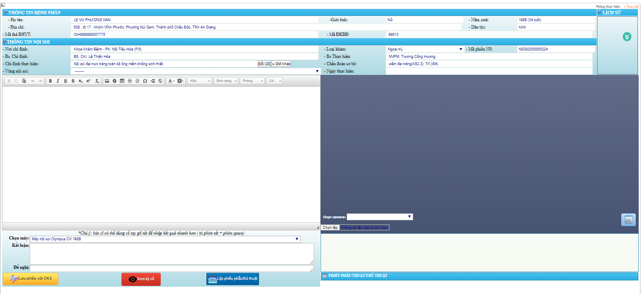Insert an image via editor toolbar
The width and height of the screenshot is (644, 294).
pos(107,81)
